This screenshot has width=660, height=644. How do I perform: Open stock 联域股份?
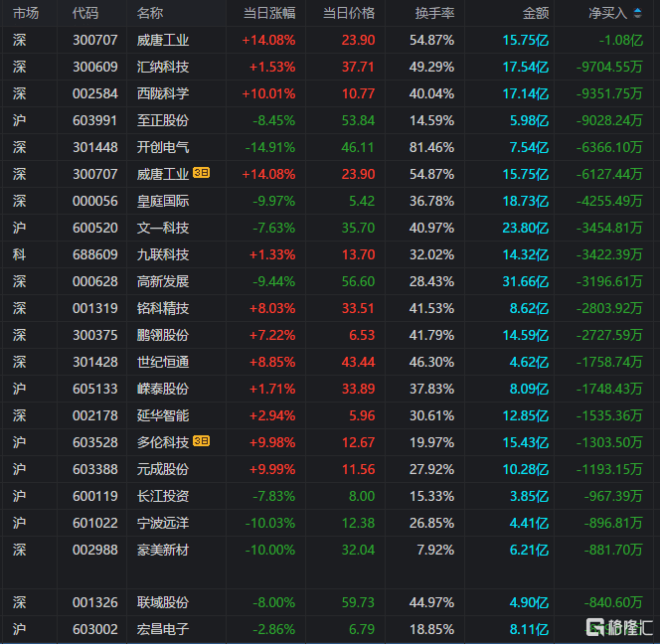(x=163, y=602)
